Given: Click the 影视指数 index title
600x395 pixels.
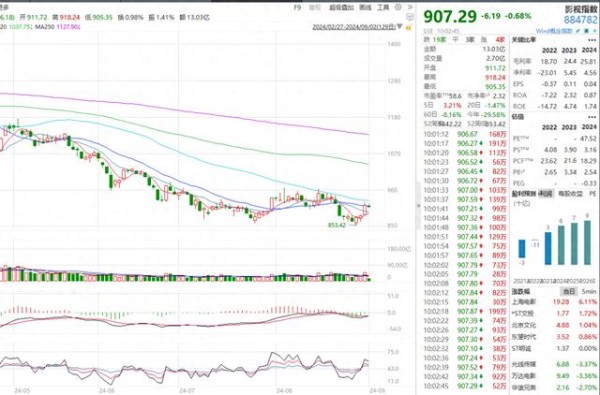Looking at the screenshot, I should [x=581, y=9].
